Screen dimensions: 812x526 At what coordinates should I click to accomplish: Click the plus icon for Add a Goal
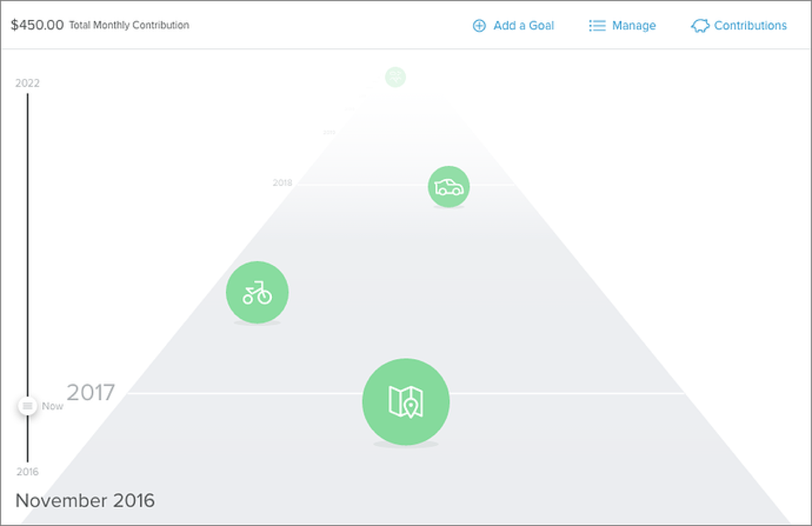479,25
